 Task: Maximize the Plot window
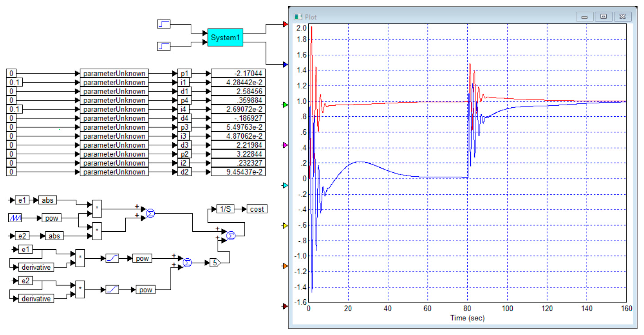coord(603,17)
